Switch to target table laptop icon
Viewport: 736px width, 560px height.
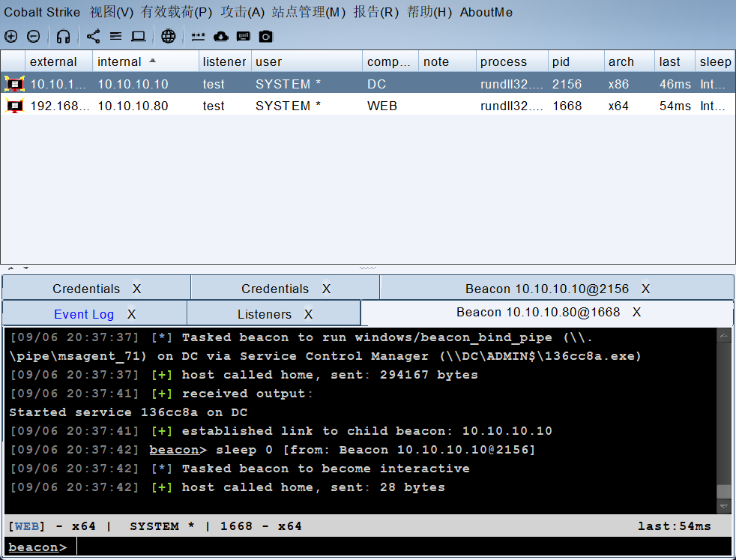point(139,36)
